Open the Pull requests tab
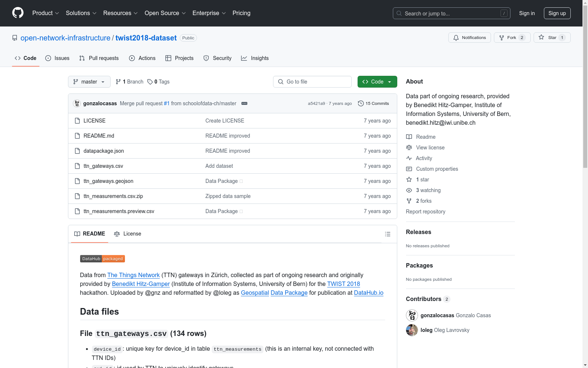Screen dimensions: 588x368 click(x=99, y=58)
